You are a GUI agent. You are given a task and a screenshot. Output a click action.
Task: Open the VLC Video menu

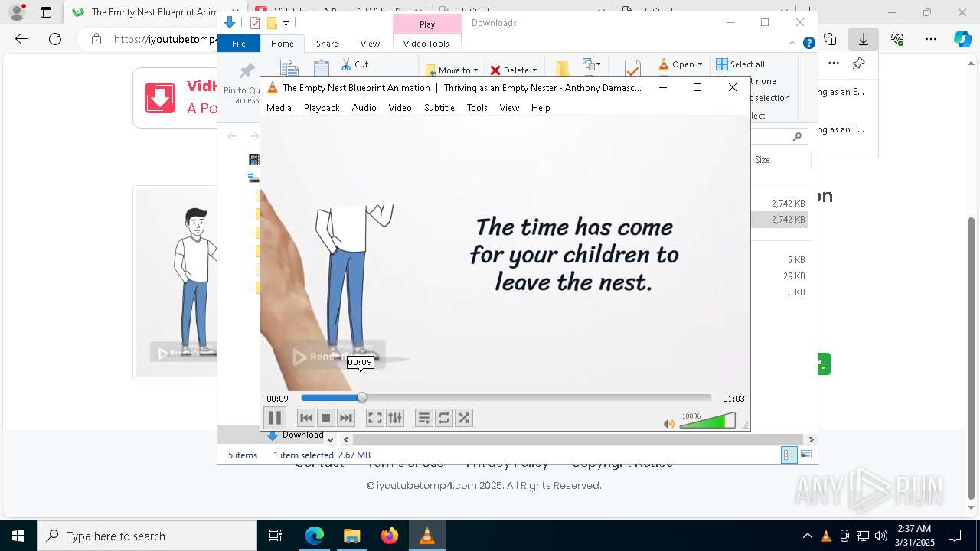point(400,108)
